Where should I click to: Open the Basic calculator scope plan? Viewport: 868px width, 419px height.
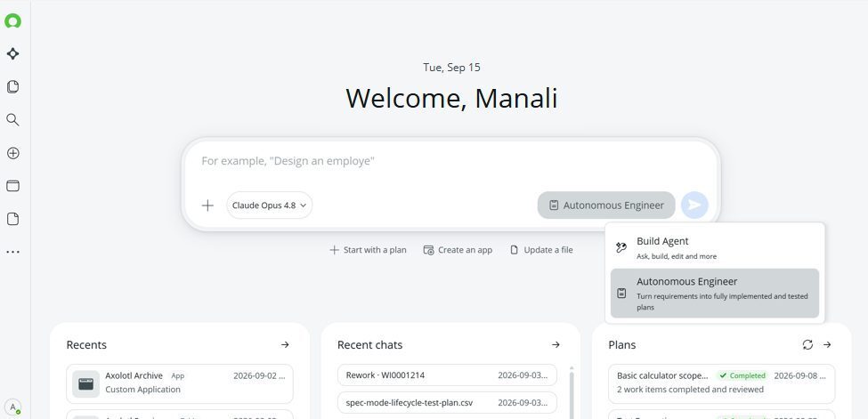(x=722, y=383)
